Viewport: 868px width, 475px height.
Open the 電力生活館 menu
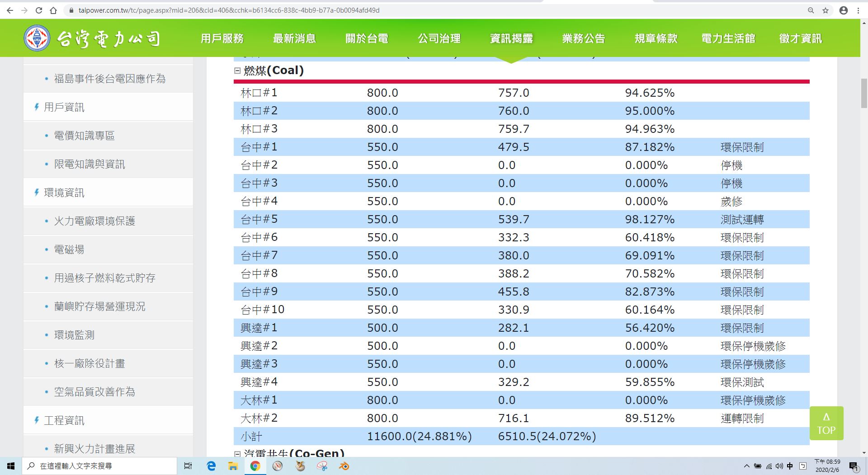[x=728, y=38]
